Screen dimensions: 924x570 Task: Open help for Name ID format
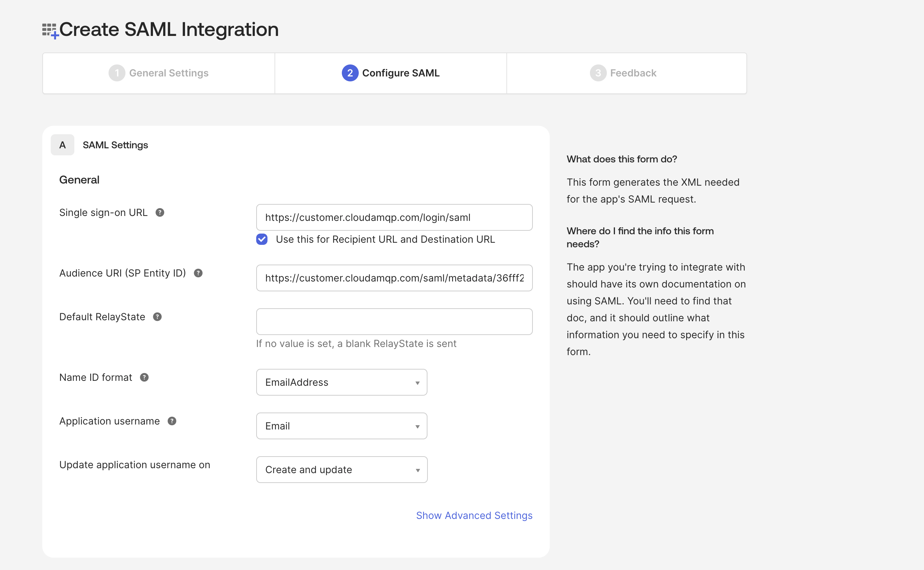point(144,377)
